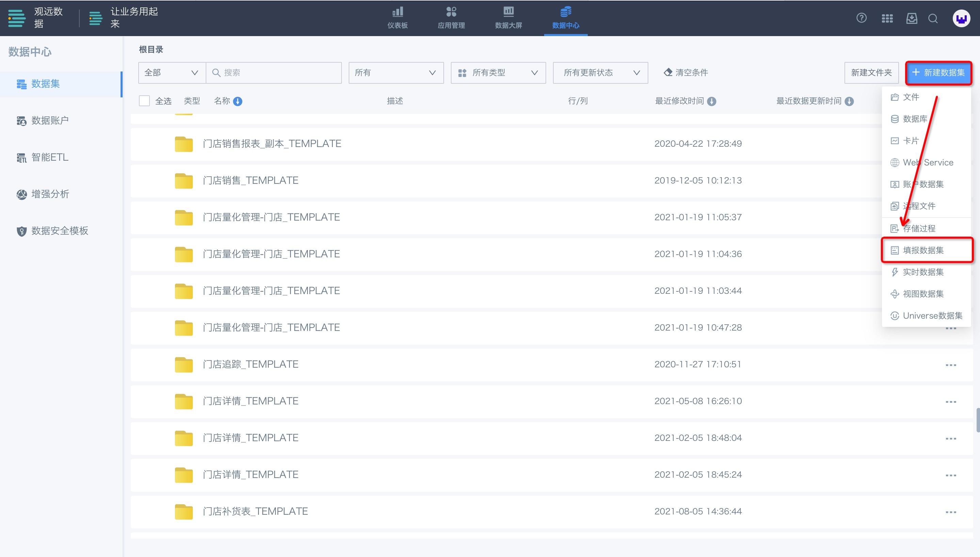This screenshot has width=980, height=557.
Task: Click the 名称 sort arrow icon
Action: coord(238,101)
